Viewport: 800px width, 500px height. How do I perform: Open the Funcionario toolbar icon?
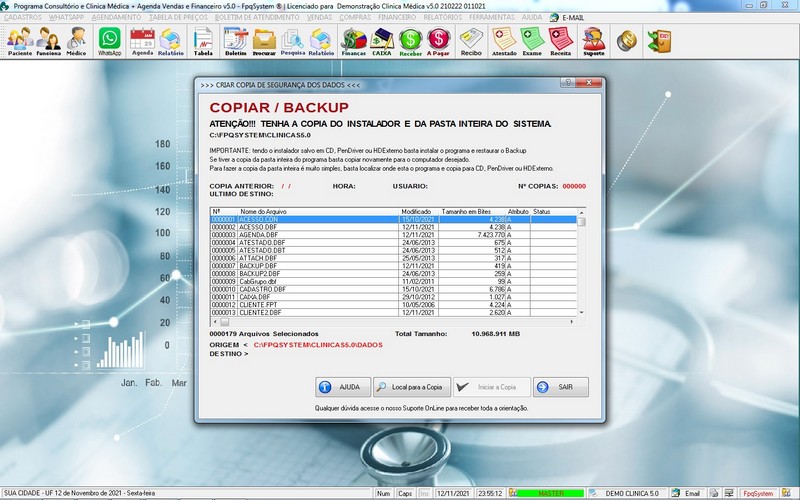pyautogui.click(x=48, y=41)
